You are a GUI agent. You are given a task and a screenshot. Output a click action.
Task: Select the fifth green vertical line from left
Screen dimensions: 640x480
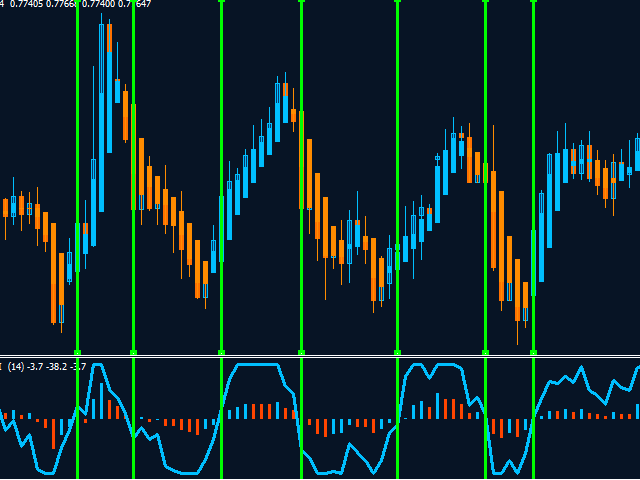coord(398,240)
